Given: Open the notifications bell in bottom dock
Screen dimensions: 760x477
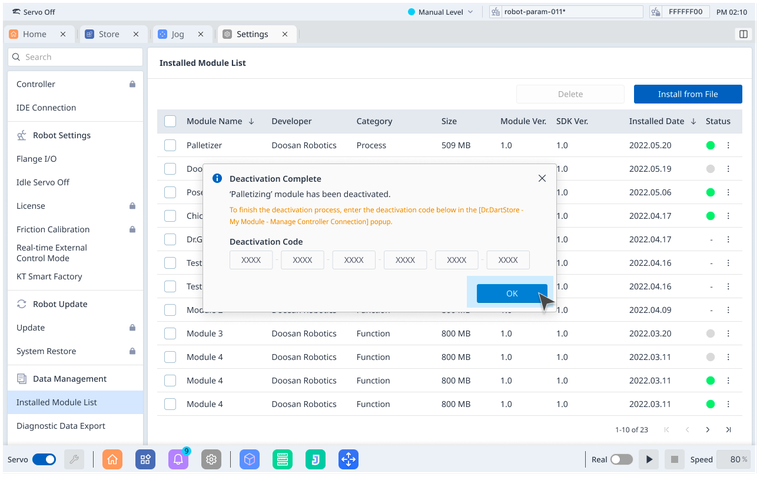Looking at the screenshot, I should (x=178, y=459).
